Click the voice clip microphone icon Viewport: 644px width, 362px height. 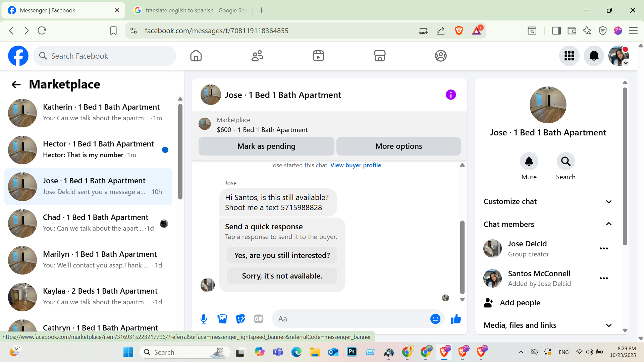point(204,319)
